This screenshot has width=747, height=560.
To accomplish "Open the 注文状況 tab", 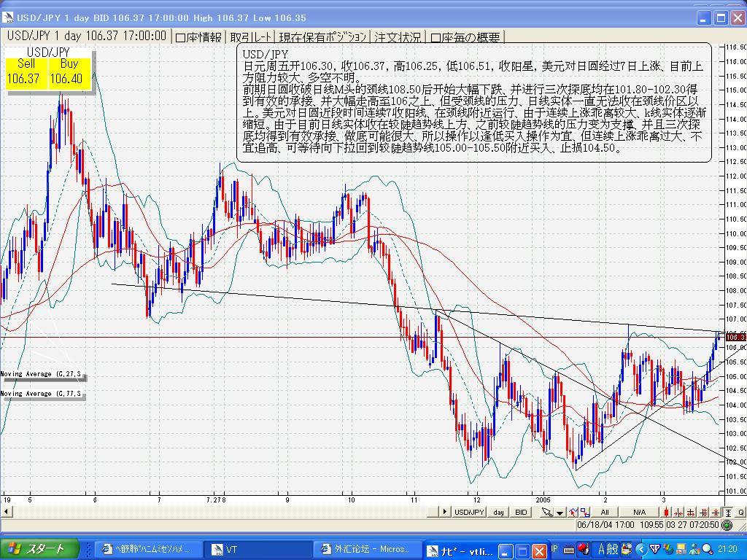I will click(x=398, y=37).
